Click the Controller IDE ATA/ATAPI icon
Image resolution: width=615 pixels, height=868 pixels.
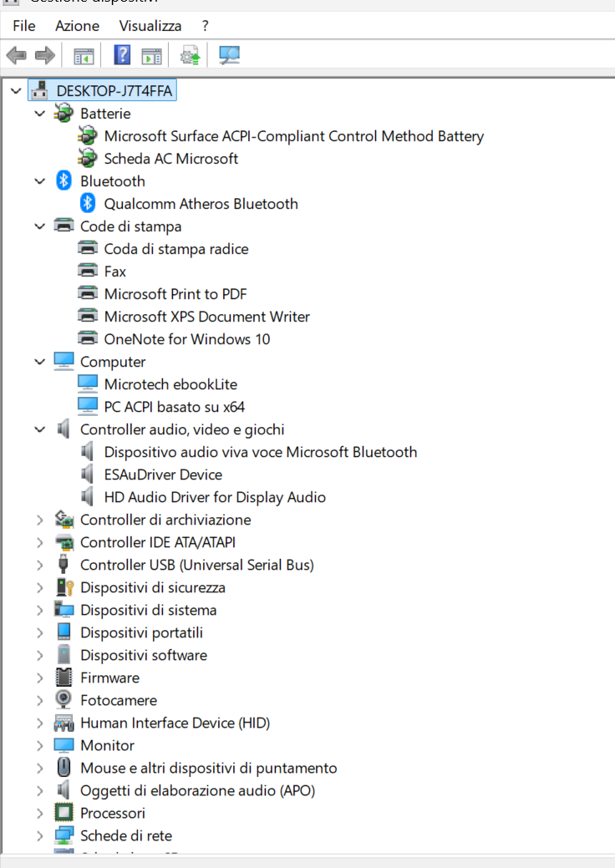[64, 542]
